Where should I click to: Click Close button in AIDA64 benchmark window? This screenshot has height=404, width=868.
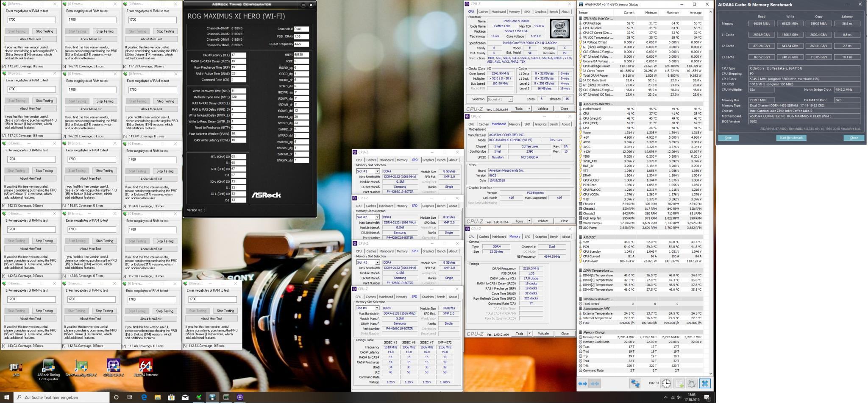pos(854,138)
